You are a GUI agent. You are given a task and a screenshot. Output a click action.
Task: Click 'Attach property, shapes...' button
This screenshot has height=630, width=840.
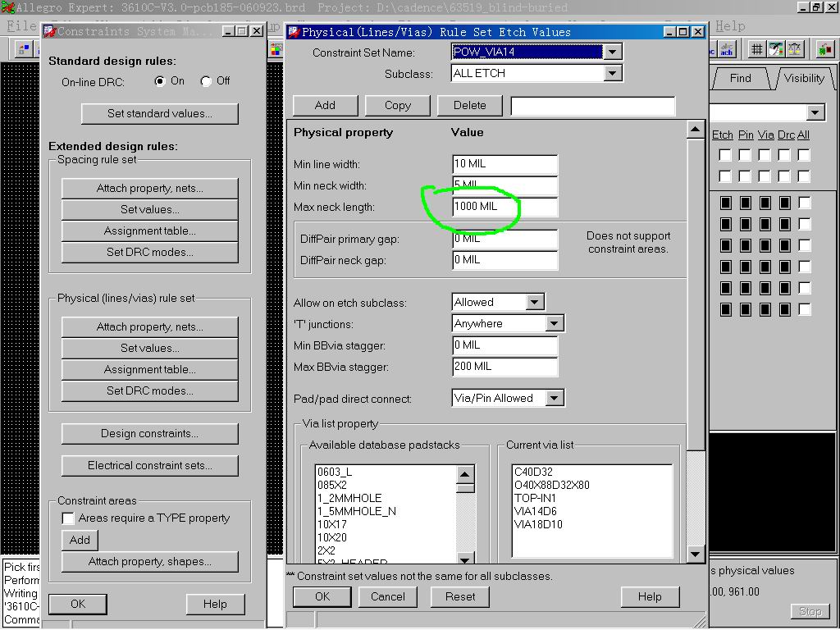[149, 561]
